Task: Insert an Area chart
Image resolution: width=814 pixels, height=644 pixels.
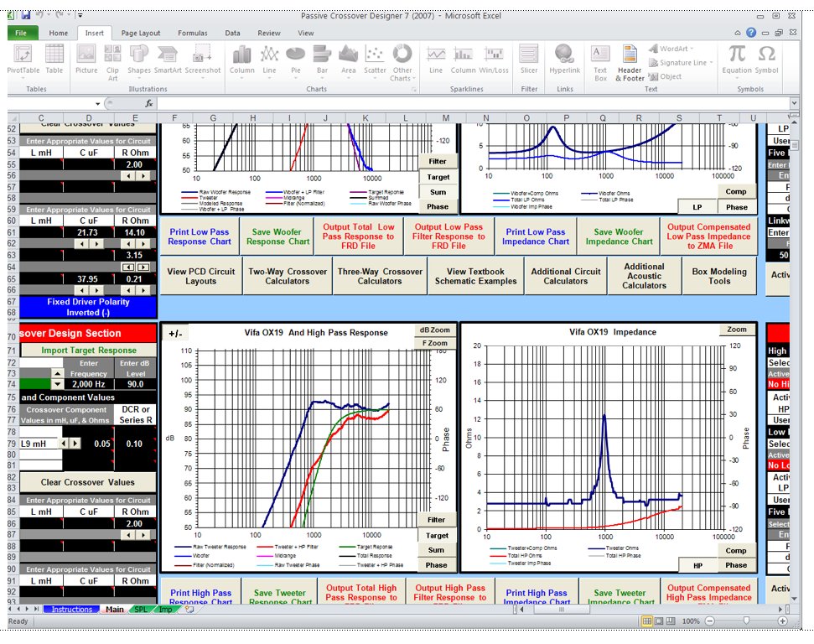Action: (349, 62)
